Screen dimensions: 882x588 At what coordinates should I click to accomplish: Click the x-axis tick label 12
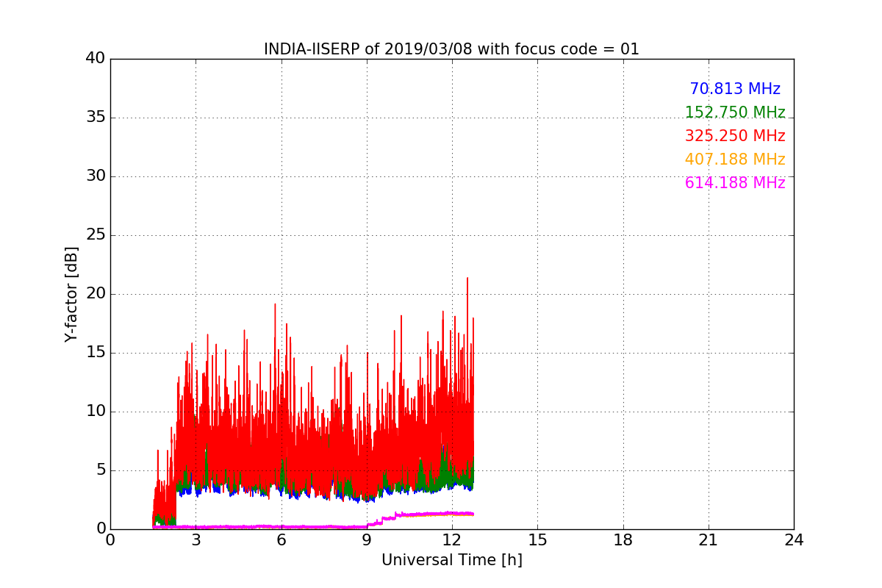coord(452,540)
